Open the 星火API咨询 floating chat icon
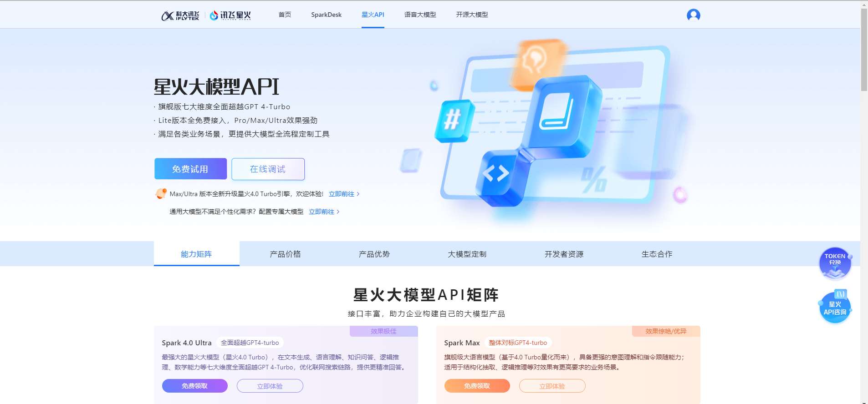Image resolution: width=868 pixels, height=404 pixels. 835,307
